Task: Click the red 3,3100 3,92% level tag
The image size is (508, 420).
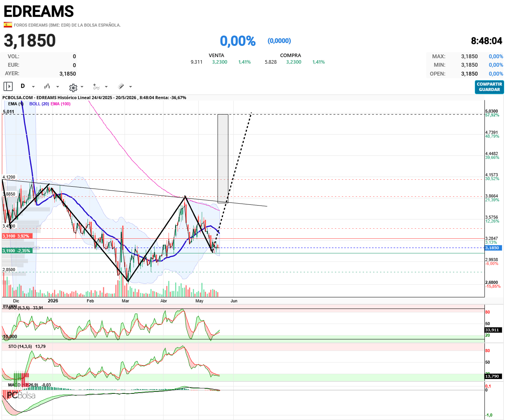Action: coord(17,236)
